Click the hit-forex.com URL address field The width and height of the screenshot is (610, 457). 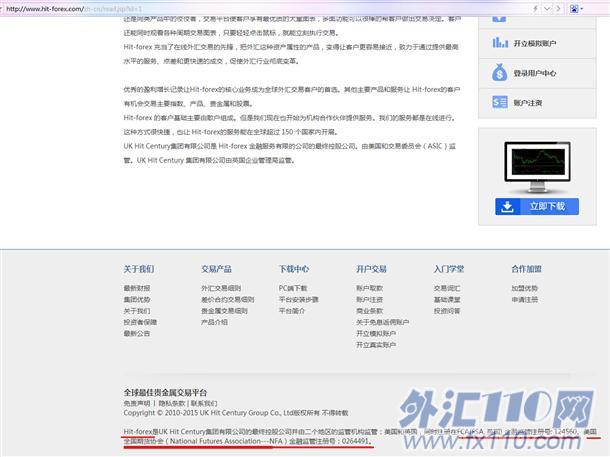click(x=265, y=9)
